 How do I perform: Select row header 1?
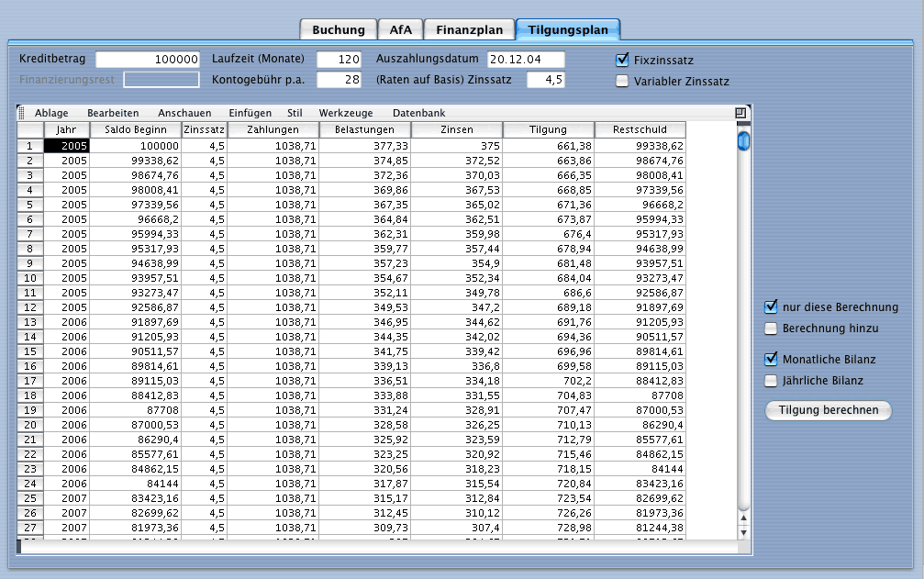pyautogui.click(x=30, y=146)
